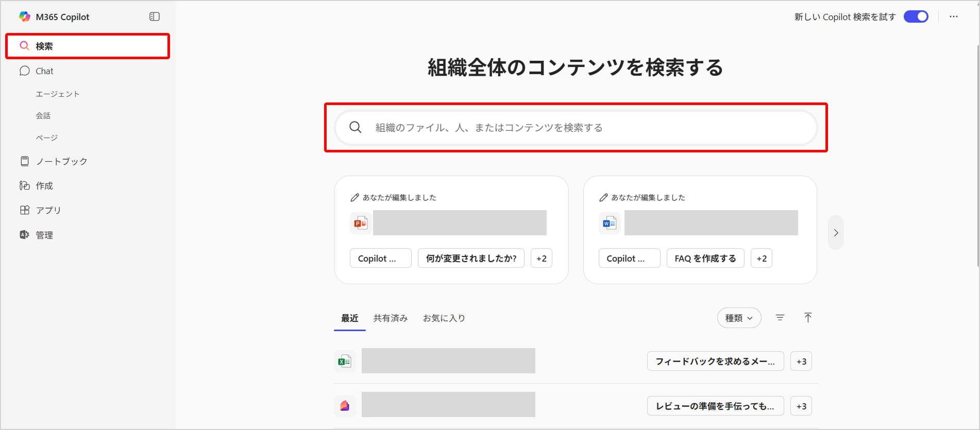Click the 何が変更されましたか? button
Image resolution: width=980 pixels, height=430 pixels.
click(471, 259)
